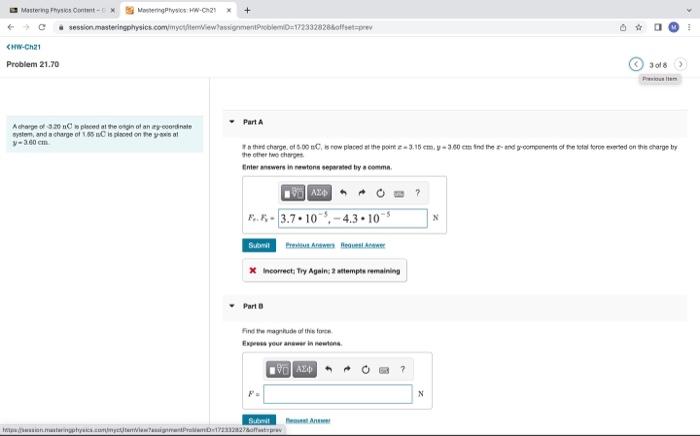Close the Mastering Physics Content tab
This screenshot has width=700, height=436.
112,10
